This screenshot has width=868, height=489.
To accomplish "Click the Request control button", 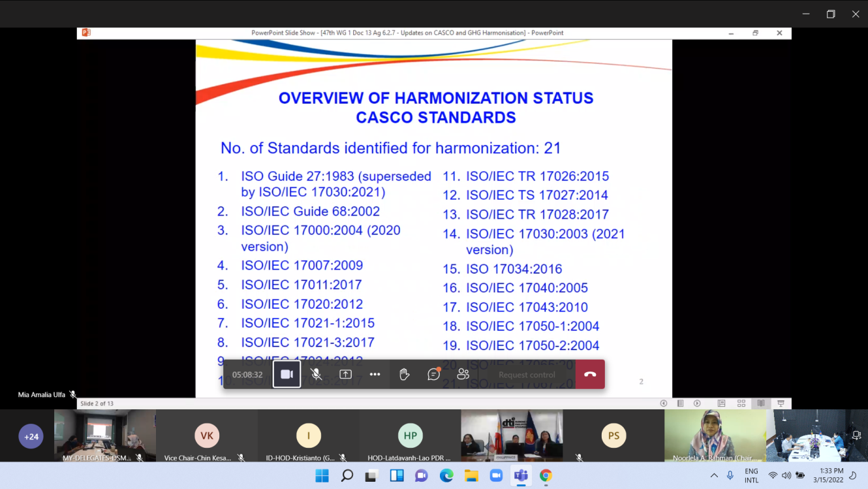I will click(x=527, y=375).
